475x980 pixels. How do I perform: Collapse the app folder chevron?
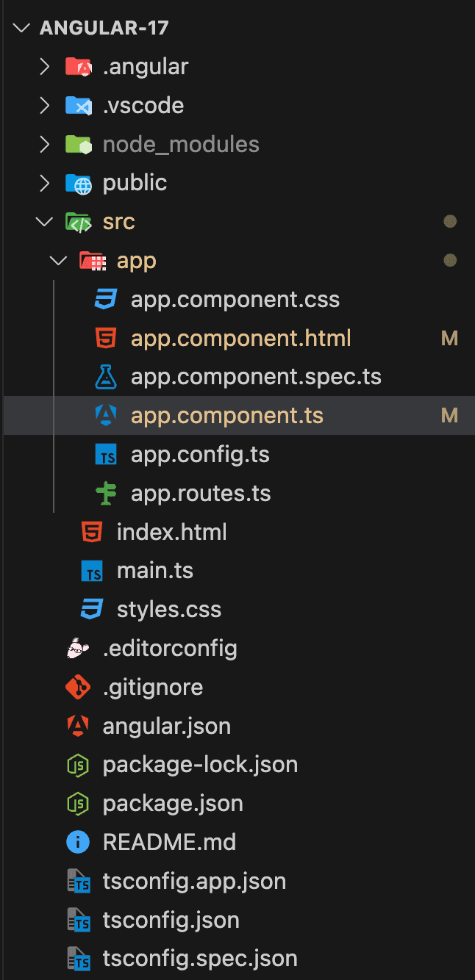pos(58,261)
